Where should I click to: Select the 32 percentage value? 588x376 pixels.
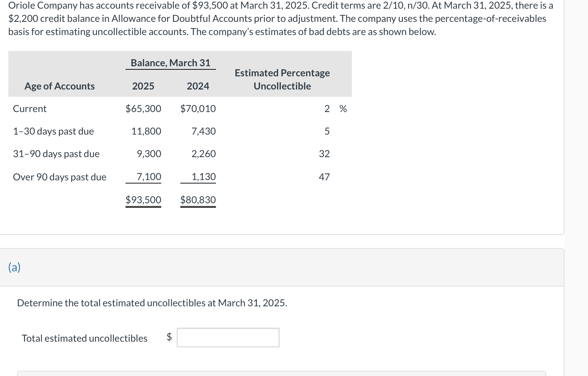(x=325, y=154)
